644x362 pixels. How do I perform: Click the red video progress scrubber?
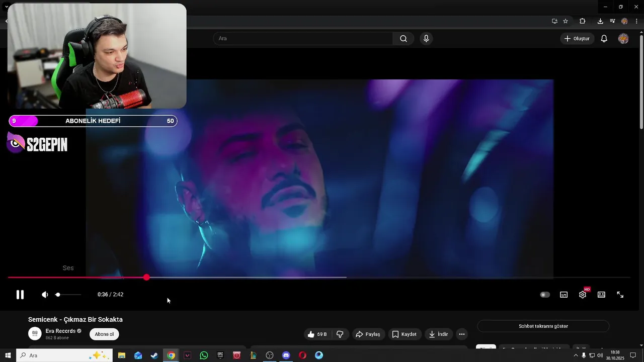(146, 278)
